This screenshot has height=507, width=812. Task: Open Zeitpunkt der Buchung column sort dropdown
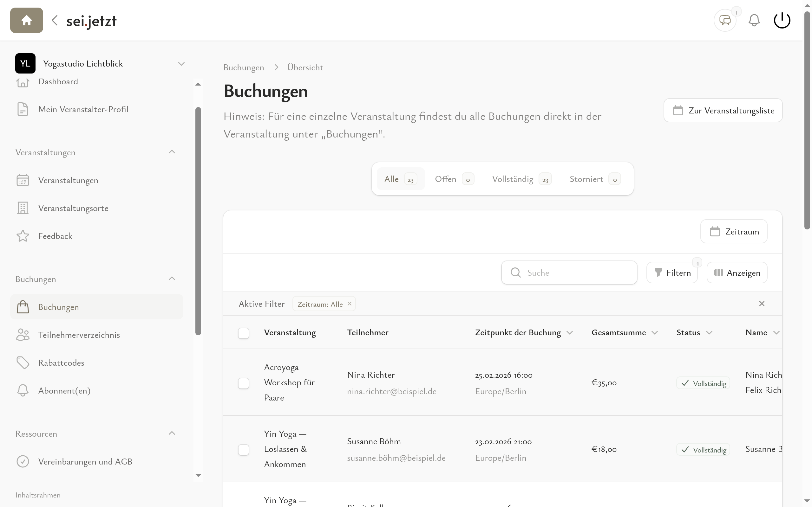point(570,333)
